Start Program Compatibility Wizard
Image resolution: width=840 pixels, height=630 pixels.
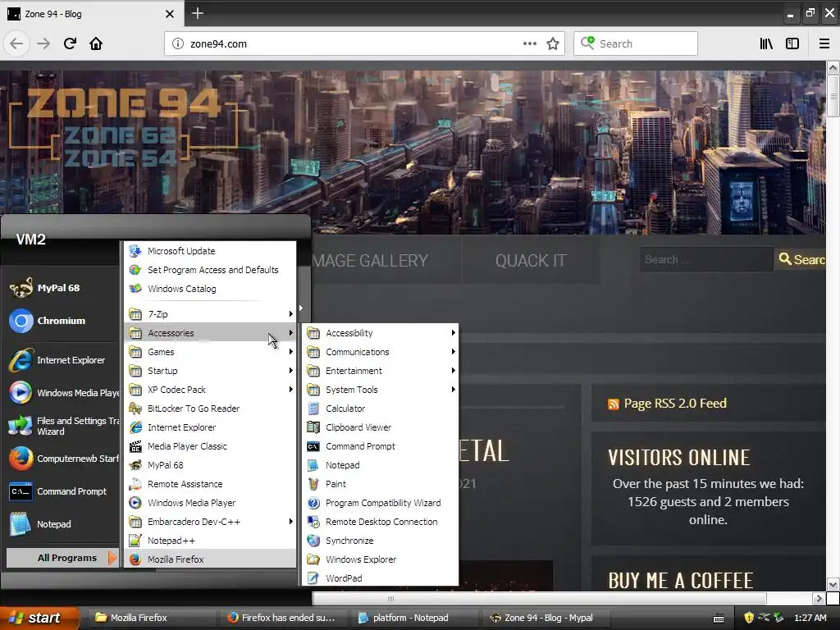(x=380, y=503)
